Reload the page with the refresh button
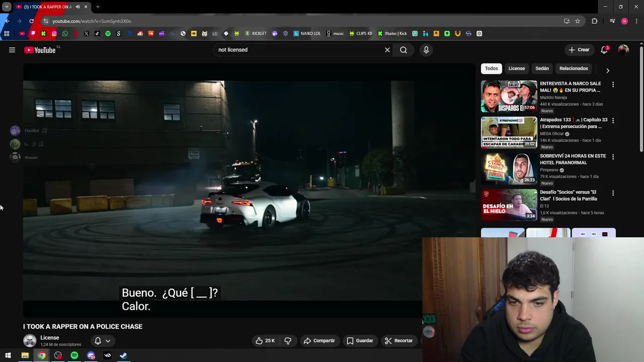 (x=31, y=21)
